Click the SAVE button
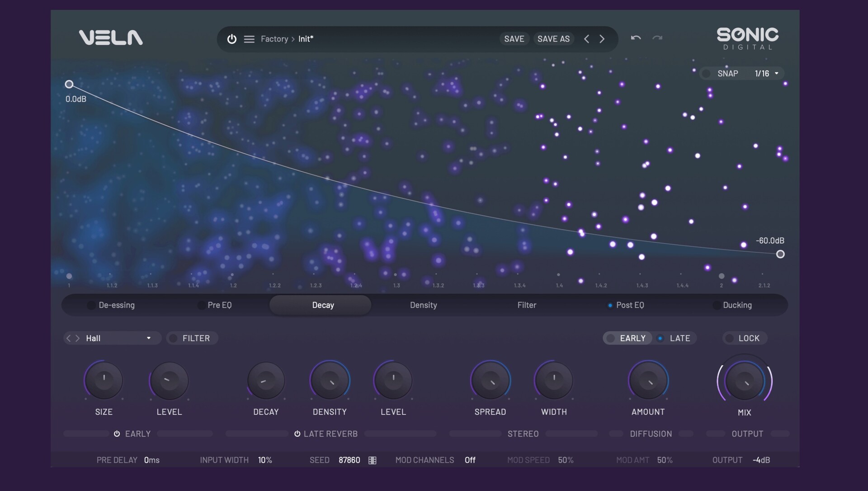This screenshot has height=491, width=868. pyautogui.click(x=514, y=39)
